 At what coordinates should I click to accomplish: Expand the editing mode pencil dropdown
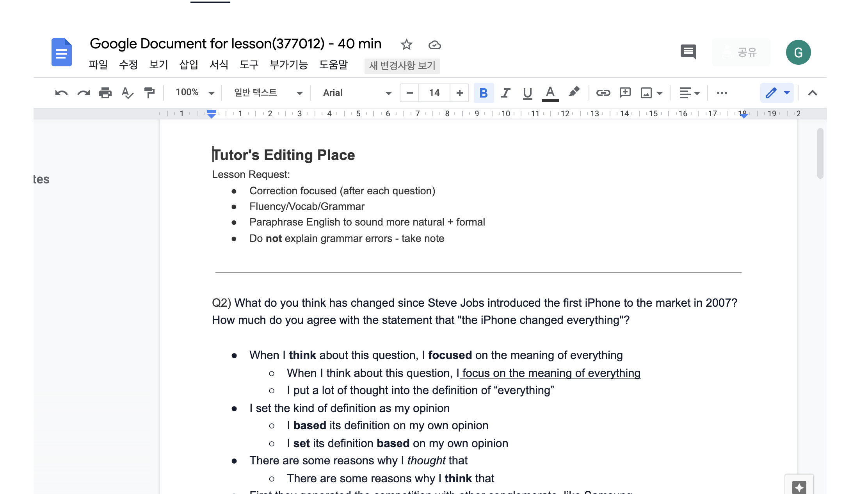click(787, 93)
